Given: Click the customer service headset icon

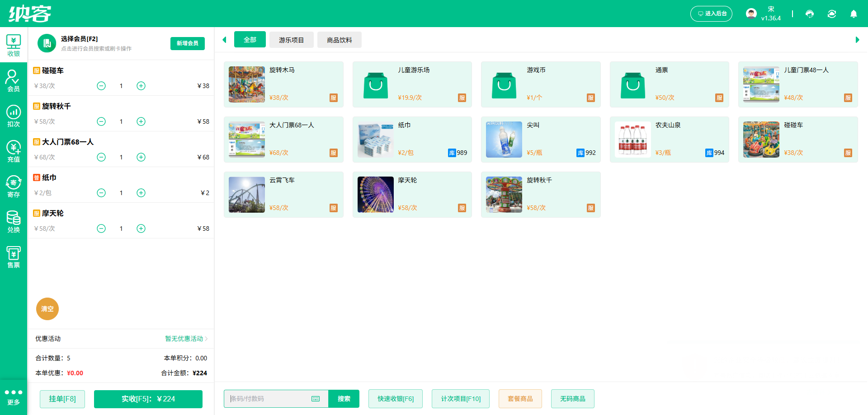Looking at the screenshot, I should pyautogui.click(x=810, y=14).
